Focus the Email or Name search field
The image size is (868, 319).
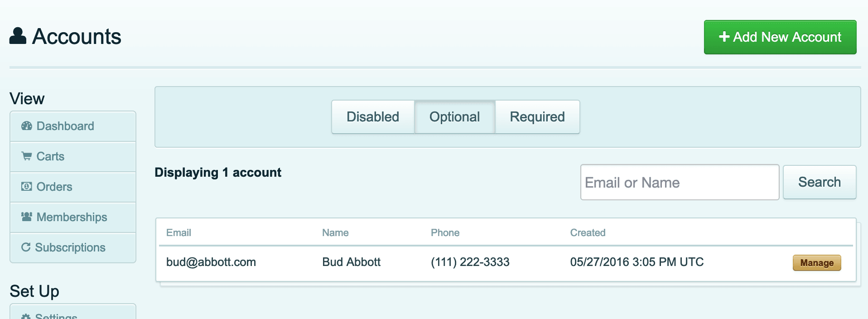(680, 182)
